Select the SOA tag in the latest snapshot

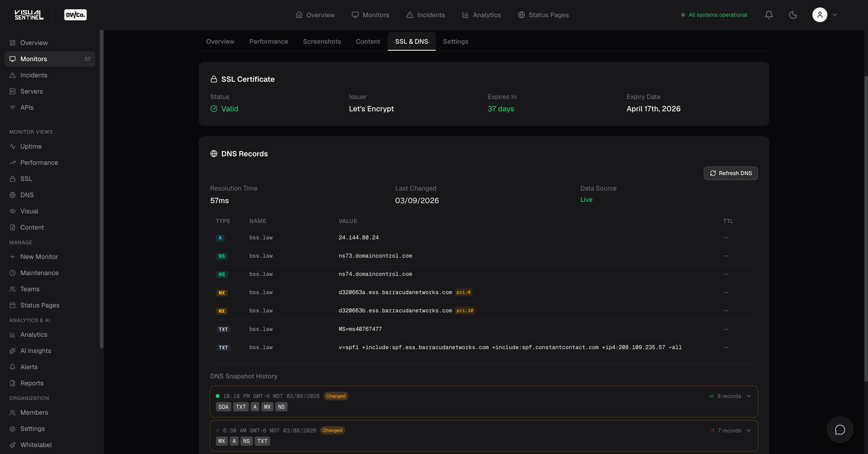(x=223, y=407)
